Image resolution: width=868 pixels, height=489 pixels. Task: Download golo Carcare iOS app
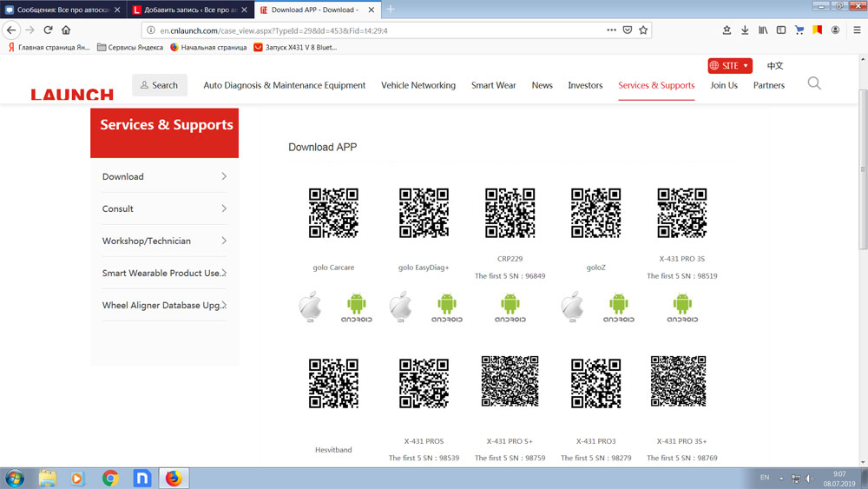tap(310, 307)
